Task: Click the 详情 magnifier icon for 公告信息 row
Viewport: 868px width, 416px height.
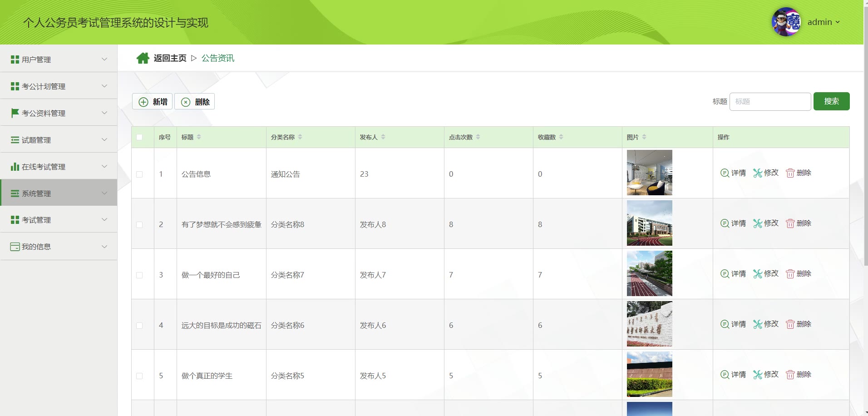Action: tap(725, 173)
